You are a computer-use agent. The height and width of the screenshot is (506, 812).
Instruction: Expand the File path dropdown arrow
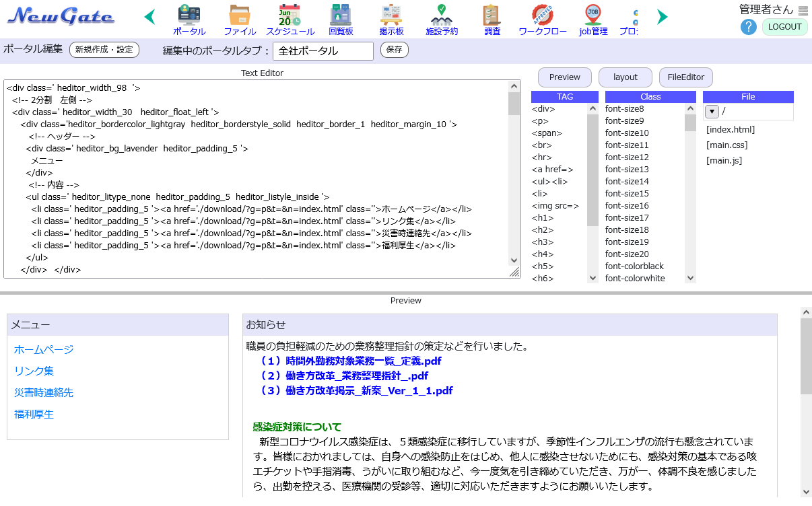pos(712,112)
